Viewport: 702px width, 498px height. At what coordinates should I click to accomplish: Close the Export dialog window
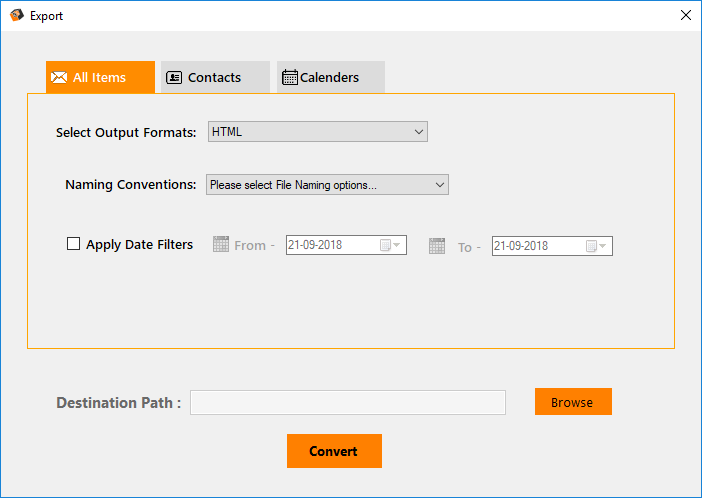tap(685, 15)
